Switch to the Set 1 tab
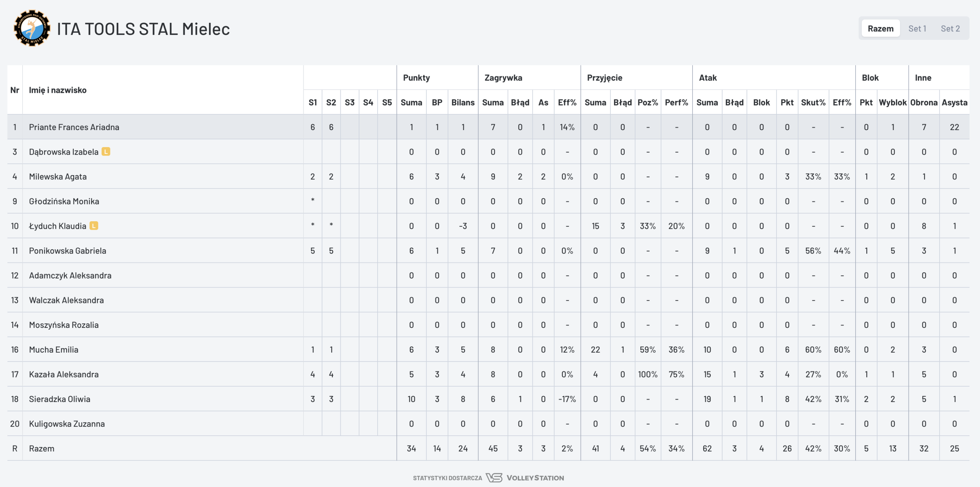Screen dimensions: 980x487 point(917,28)
